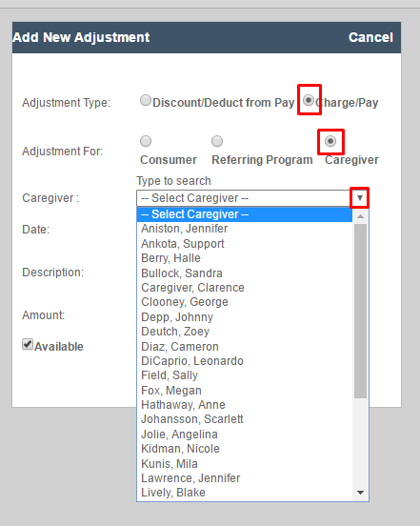
Task: Choose DiCaprio, Leonardo from caregiver list
Action: click(x=245, y=361)
